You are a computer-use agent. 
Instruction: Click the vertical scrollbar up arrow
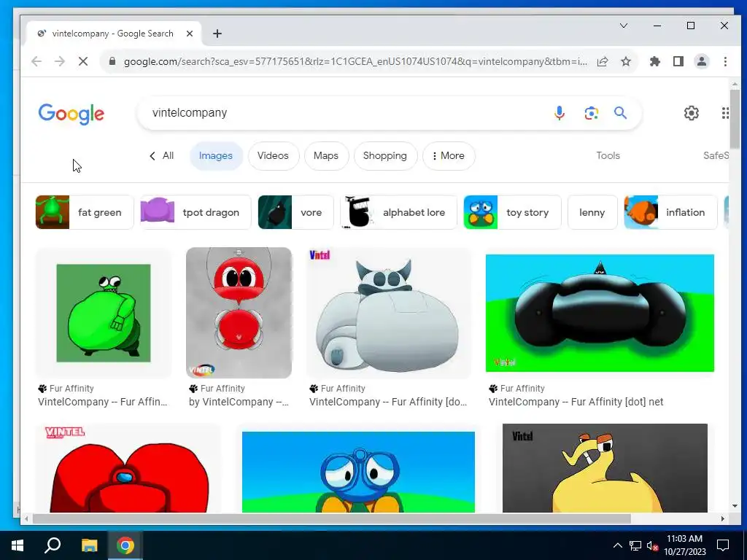(x=735, y=84)
